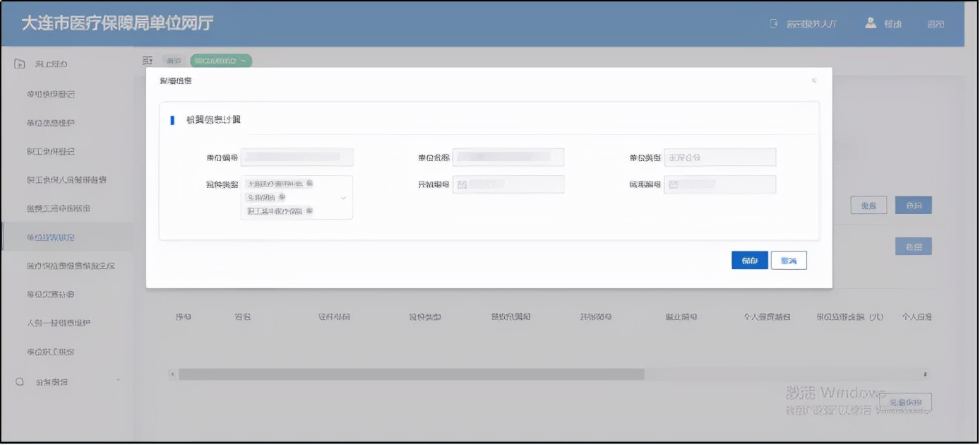980x445 pixels.
Task: Click the calendar icon in the start period field
Action: (x=462, y=184)
